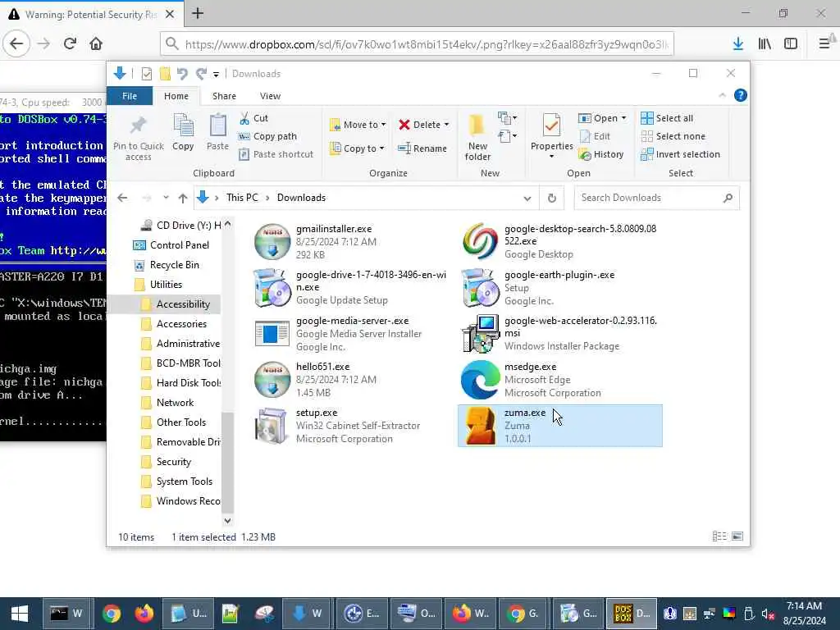Click the navigation pane scrollbar down arrow
The image size is (840, 630).
tap(228, 520)
